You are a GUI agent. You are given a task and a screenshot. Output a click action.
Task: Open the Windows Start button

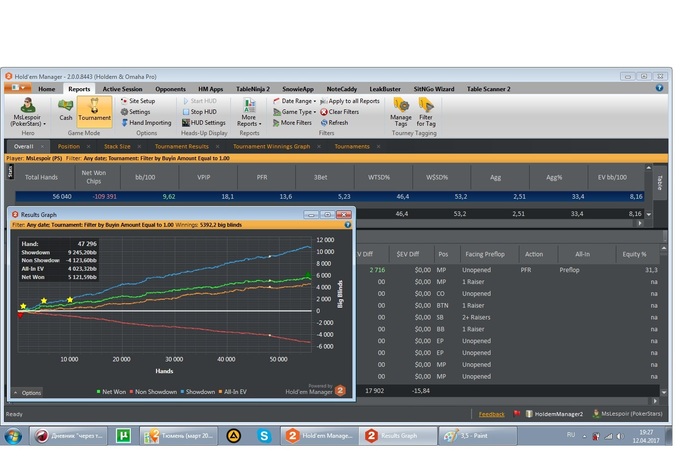(x=13, y=436)
